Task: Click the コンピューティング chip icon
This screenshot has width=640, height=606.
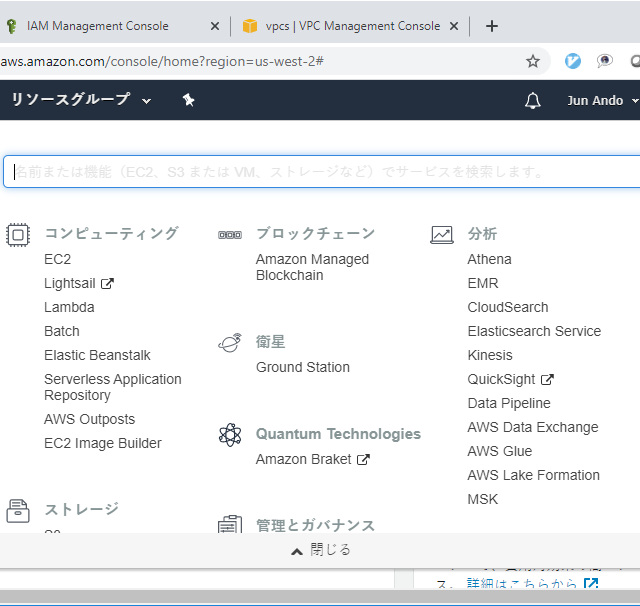Action: [18, 234]
